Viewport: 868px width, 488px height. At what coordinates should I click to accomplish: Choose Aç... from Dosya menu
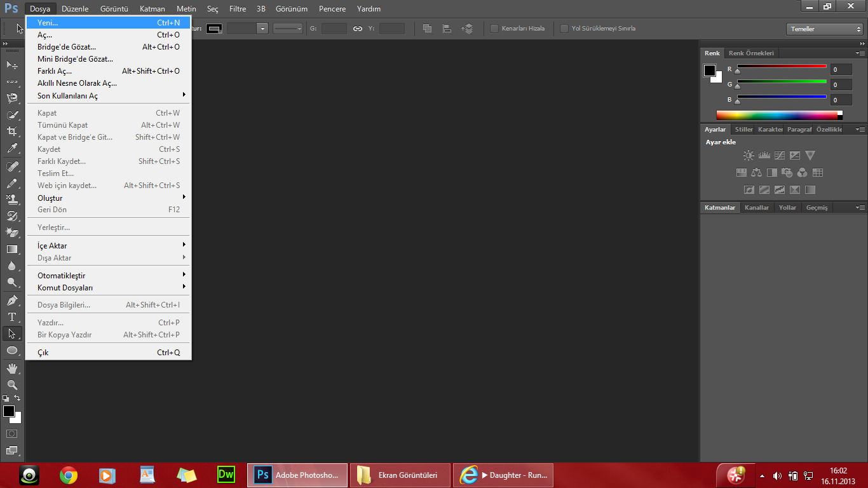(x=108, y=34)
